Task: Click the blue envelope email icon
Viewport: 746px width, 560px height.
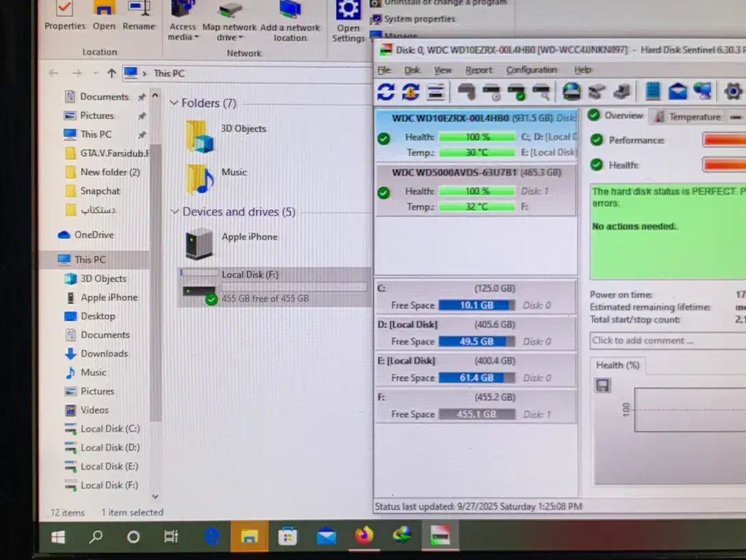Action: [678, 91]
